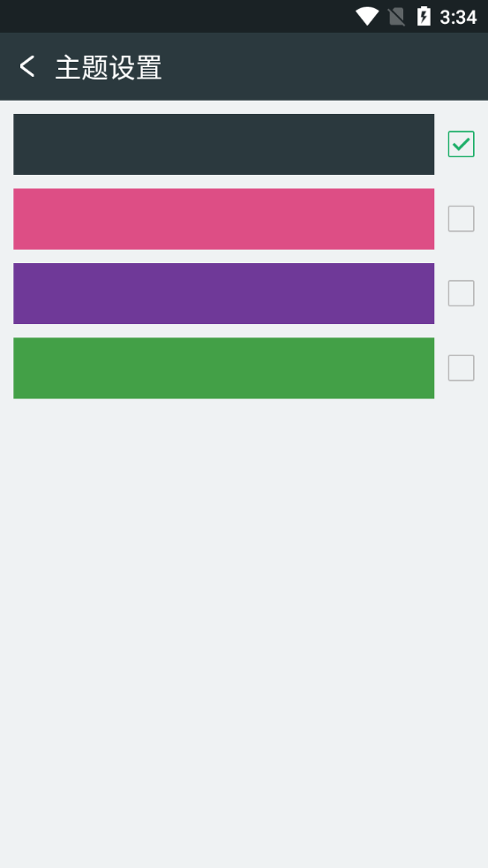The image size is (488, 868).
Task: Click the empty area below the theme list
Action: tap(244, 631)
